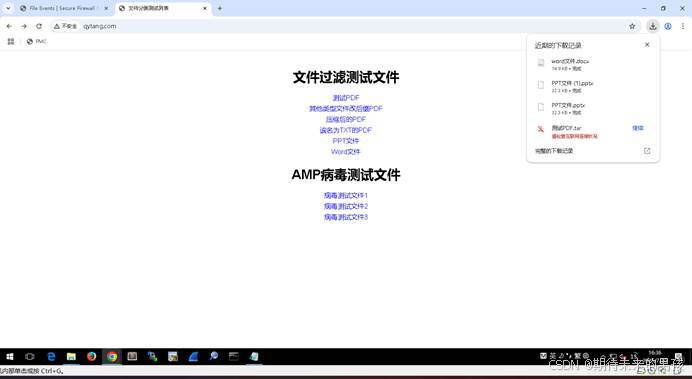Close the recent downloads popup

(x=647, y=45)
